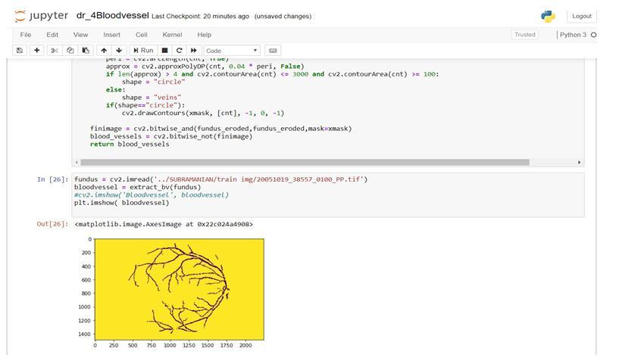Click the Trusted notebook indicator

click(x=525, y=35)
